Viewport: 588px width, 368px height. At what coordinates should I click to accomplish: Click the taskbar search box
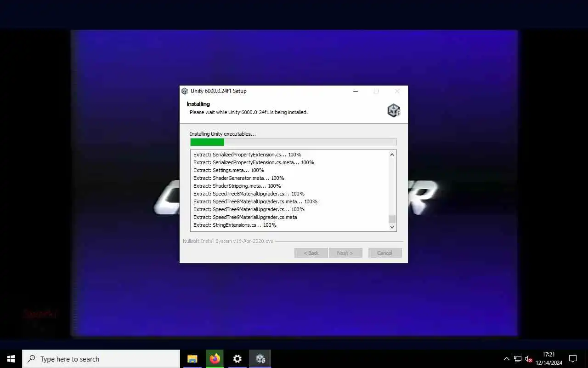101,359
